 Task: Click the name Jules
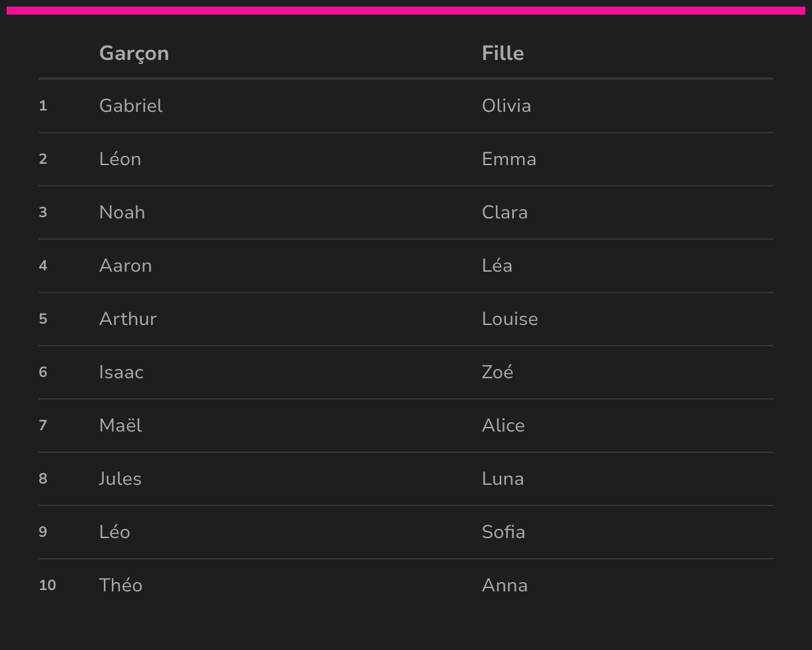pos(120,479)
